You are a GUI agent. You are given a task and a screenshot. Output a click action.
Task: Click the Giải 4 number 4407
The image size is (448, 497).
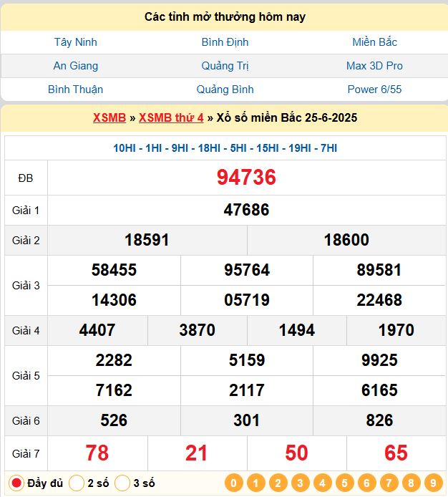97,330
